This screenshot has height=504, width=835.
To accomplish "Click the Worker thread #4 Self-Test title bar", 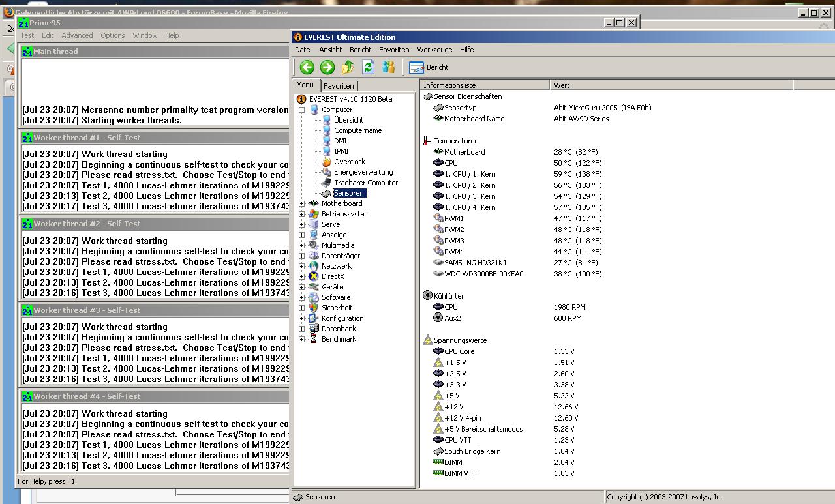I will pos(155,396).
